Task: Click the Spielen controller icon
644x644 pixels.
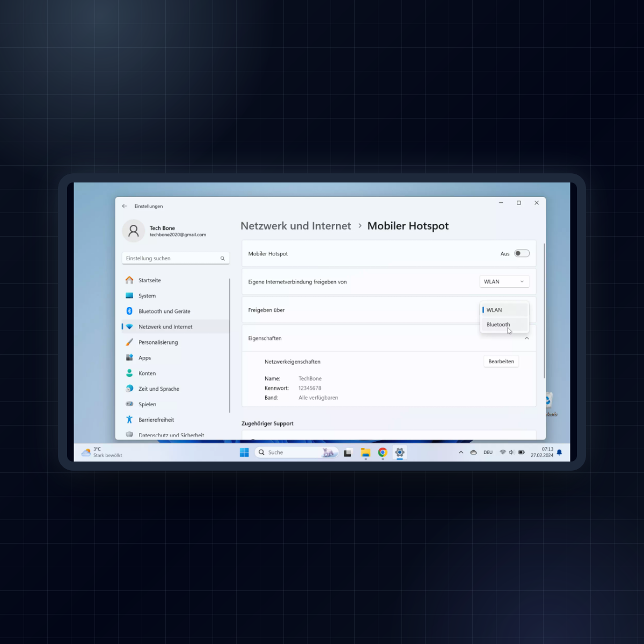Action: (x=129, y=404)
